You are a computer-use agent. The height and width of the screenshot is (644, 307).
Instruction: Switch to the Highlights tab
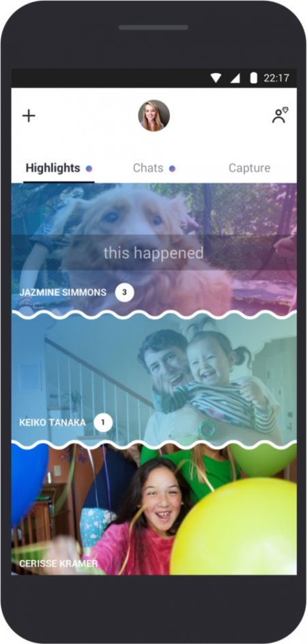(53, 168)
